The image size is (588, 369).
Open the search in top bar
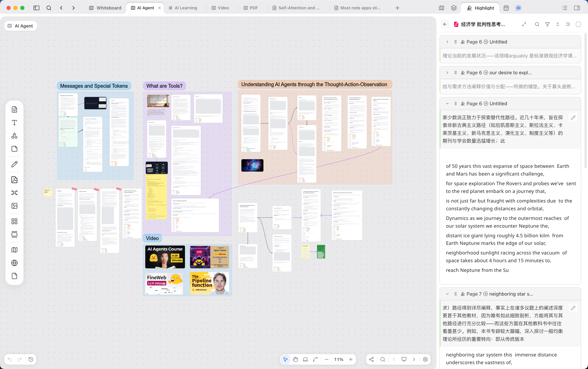click(x=49, y=8)
